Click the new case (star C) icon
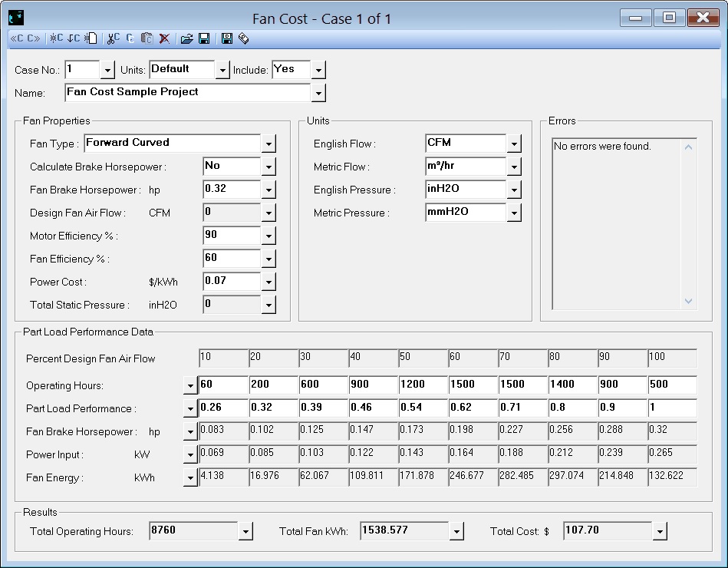 coord(57,38)
